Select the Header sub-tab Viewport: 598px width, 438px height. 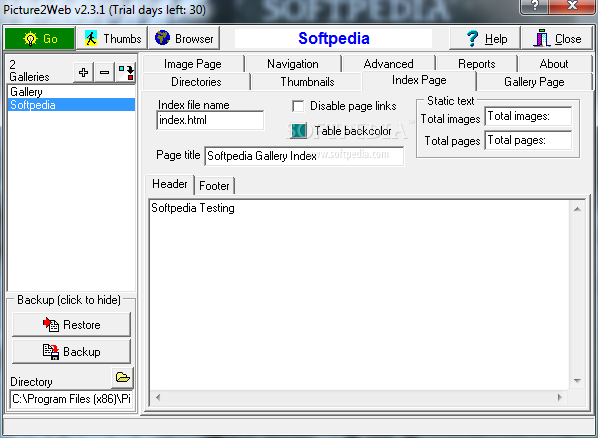(x=170, y=184)
